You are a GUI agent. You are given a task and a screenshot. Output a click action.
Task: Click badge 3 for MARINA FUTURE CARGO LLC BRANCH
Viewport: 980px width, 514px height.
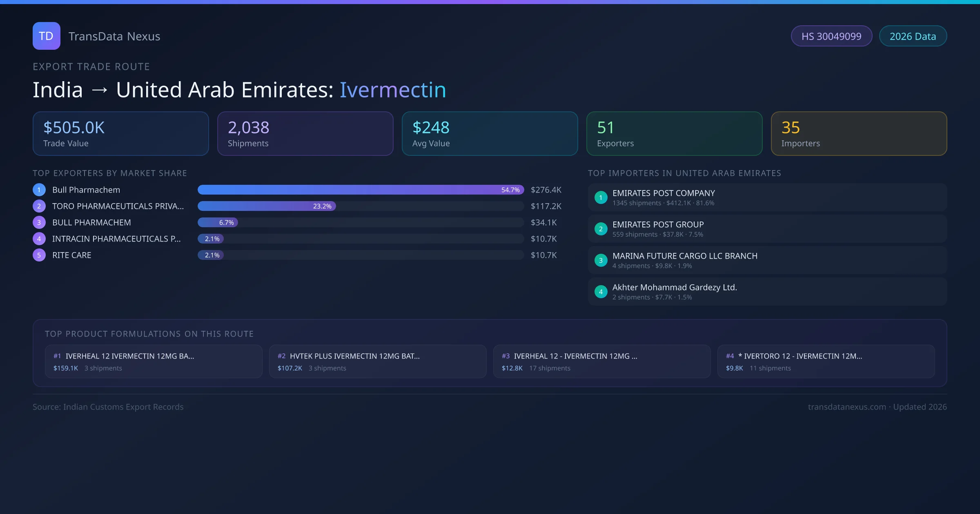click(x=601, y=260)
